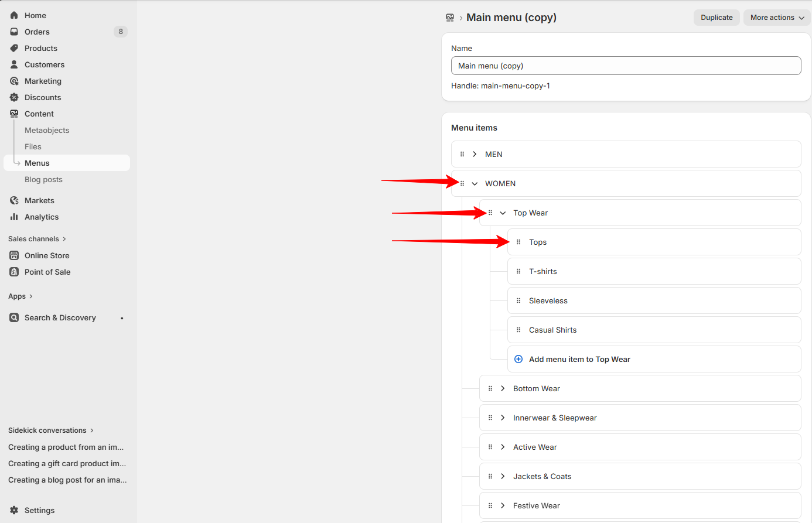Click the pin dot next to Search & Discovery
This screenshot has width=812, height=523.
(x=122, y=318)
